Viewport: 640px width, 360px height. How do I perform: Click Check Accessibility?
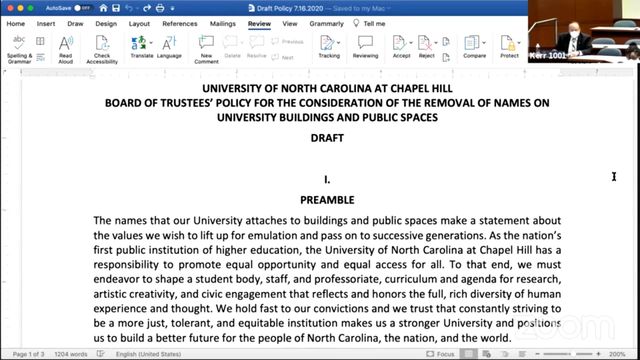102,49
